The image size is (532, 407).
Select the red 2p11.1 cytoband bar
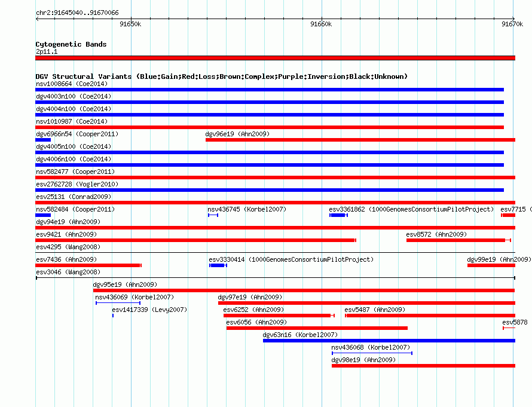[275, 58]
